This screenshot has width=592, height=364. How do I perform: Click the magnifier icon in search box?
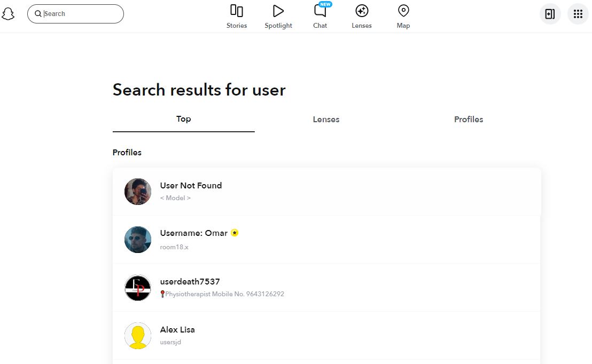pyautogui.click(x=38, y=13)
